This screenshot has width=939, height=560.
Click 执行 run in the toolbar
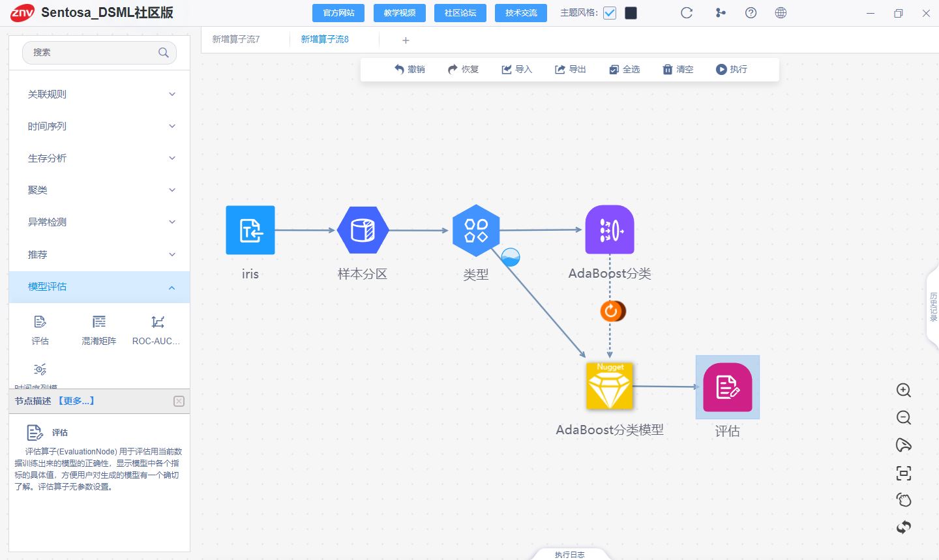coord(731,69)
